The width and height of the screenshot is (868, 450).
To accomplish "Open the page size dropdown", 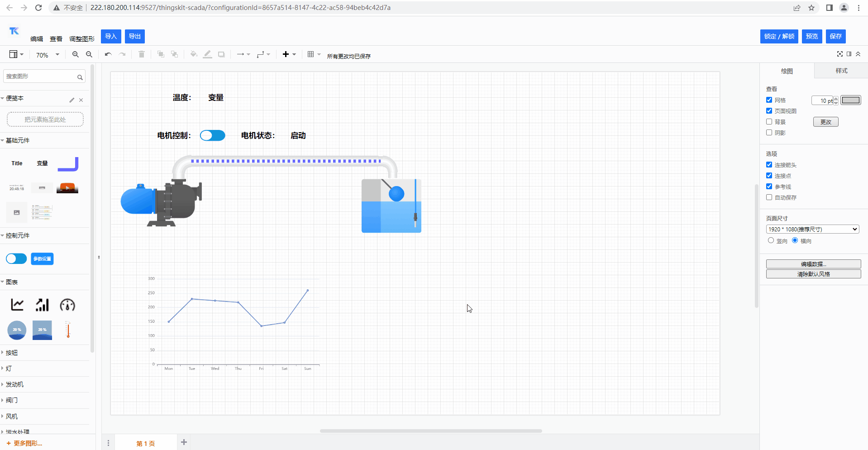I will pyautogui.click(x=812, y=229).
